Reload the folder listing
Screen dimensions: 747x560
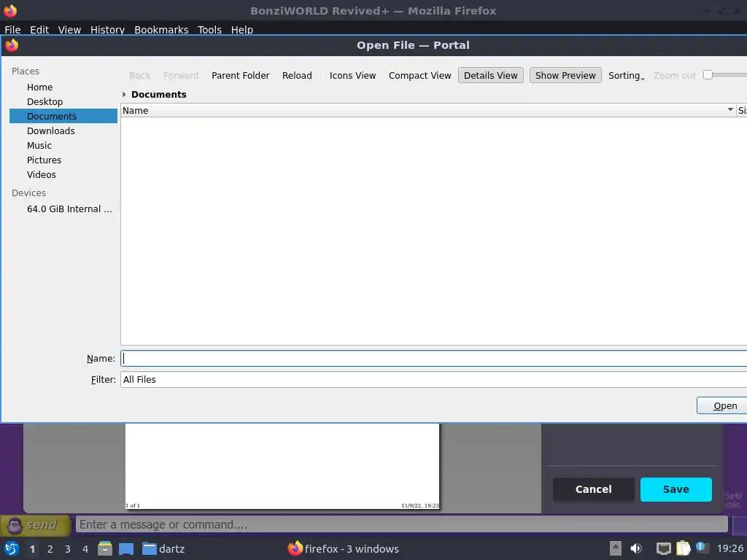tap(297, 75)
